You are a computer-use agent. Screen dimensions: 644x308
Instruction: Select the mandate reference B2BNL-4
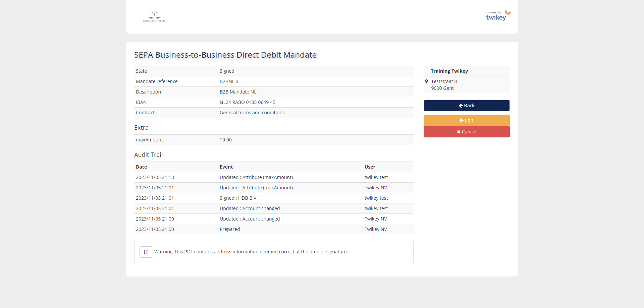point(229,81)
